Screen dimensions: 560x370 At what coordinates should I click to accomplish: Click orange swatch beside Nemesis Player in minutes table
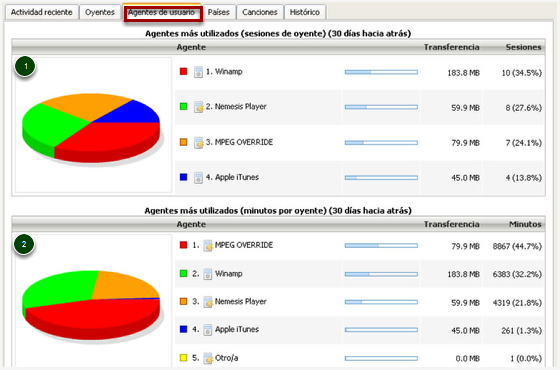tap(184, 301)
